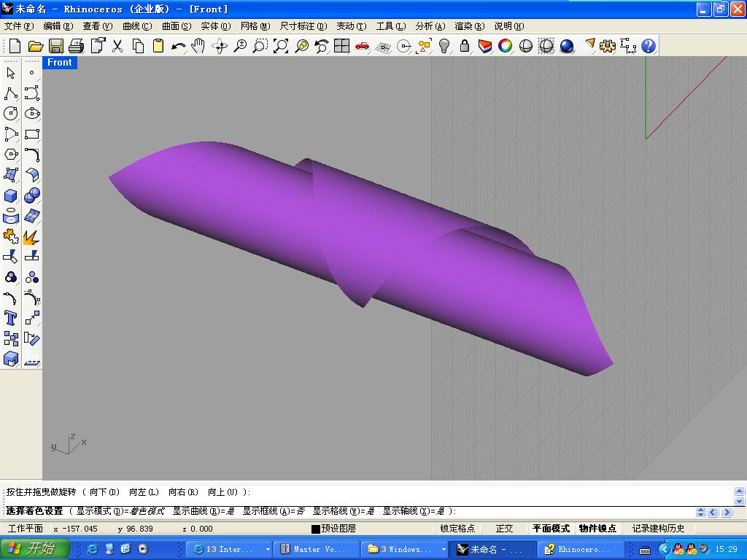This screenshot has height=560, width=747.
Task: Click the Explode icon in sidebar
Action: 32,236
